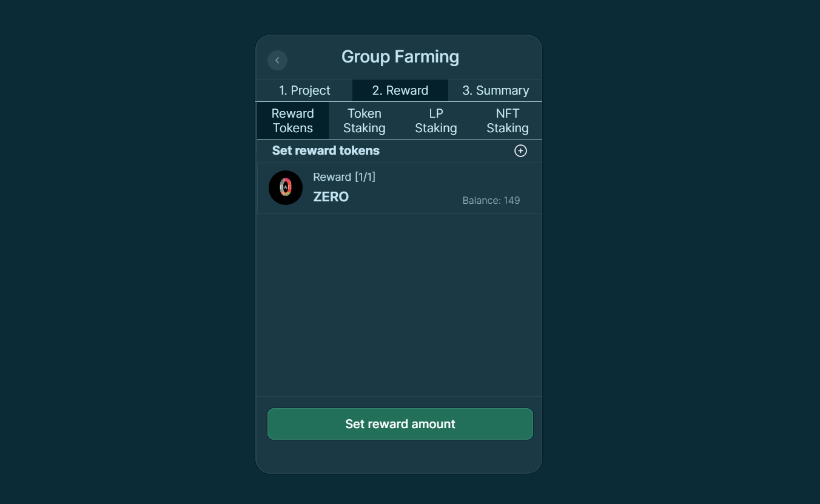Add a reward token with the plus icon
Image resolution: width=820 pixels, height=504 pixels.
[x=520, y=151]
